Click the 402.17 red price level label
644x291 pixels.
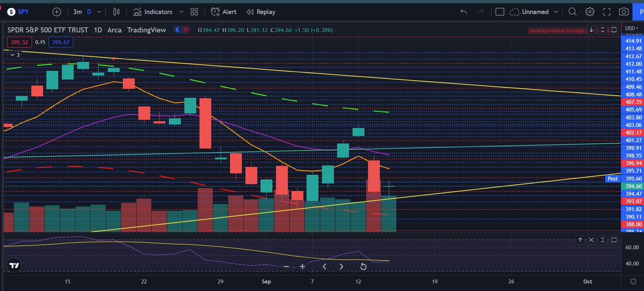pyautogui.click(x=633, y=133)
